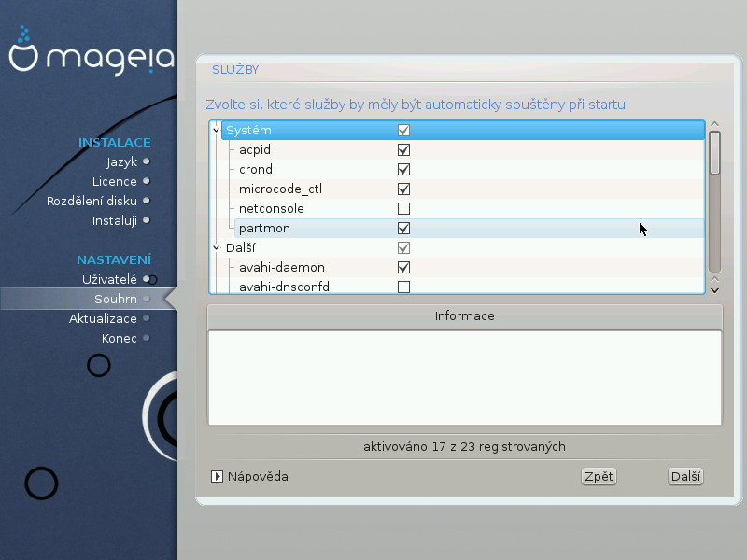Click the scrollbar up arrow at top
Image resolution: width=747 pixels, height=560 pixels.
(714, 124)
